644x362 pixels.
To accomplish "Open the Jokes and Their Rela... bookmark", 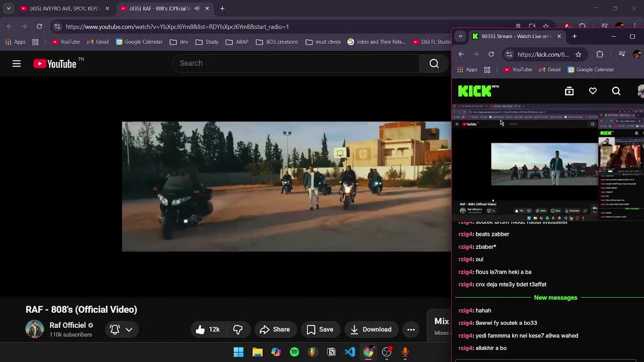I will tap(376, 42).
